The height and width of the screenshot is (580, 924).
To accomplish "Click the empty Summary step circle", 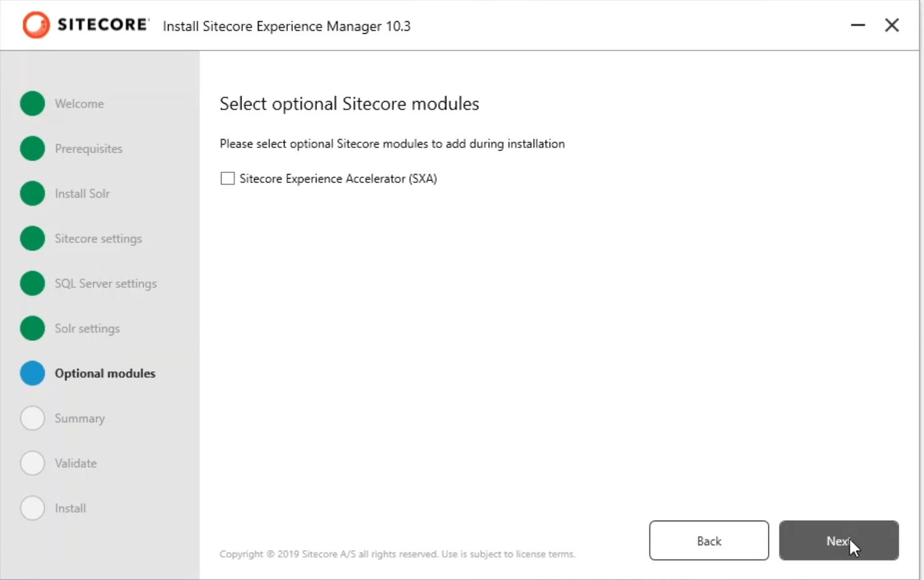I will tap(32, 418).
